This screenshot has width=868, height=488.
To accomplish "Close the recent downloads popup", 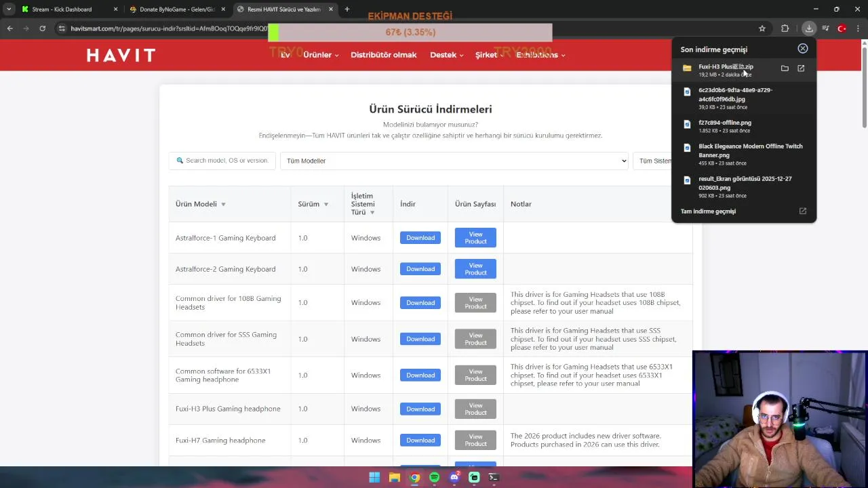I will [x=803, y=48].
